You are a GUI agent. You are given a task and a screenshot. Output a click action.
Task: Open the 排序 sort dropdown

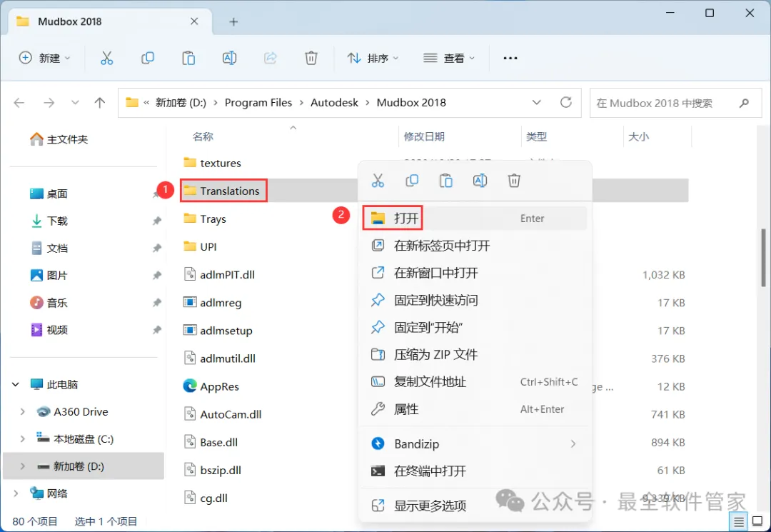(373, 58)
